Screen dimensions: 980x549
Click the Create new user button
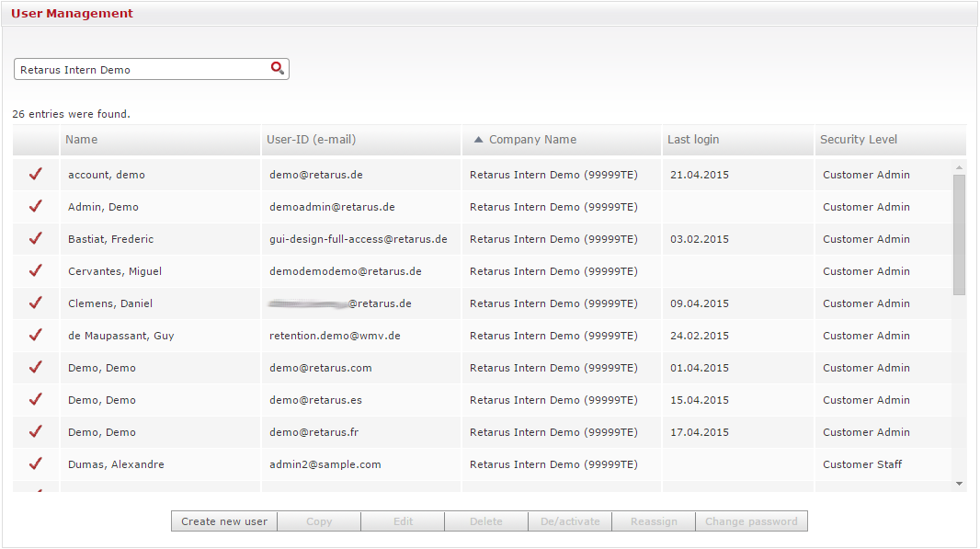223,520
